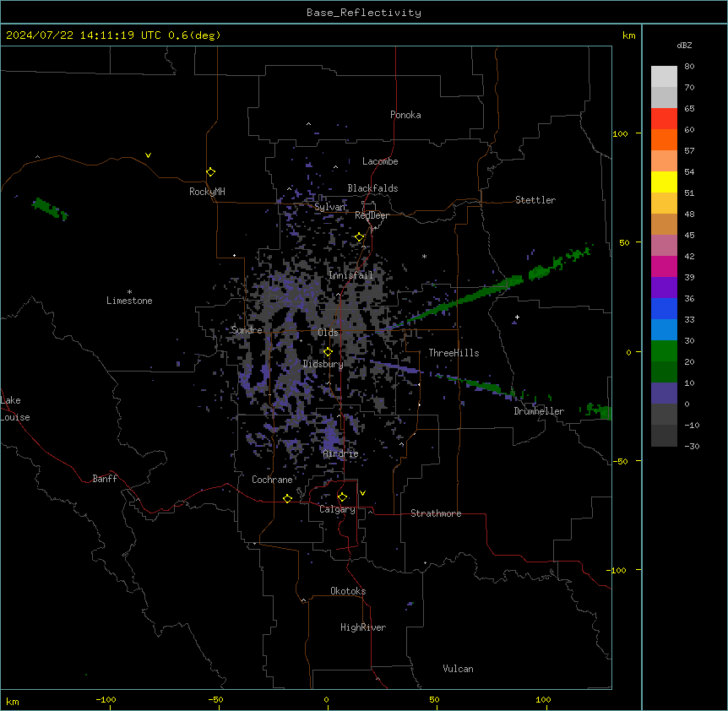
Task: Click the Didsbury town label
Action: pos(323,364)
